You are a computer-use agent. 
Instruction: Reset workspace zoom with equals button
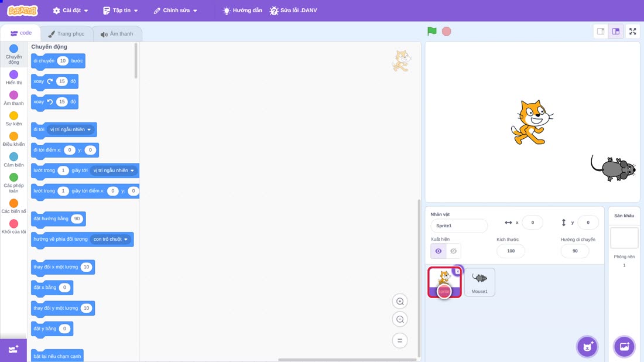[400, 340]
